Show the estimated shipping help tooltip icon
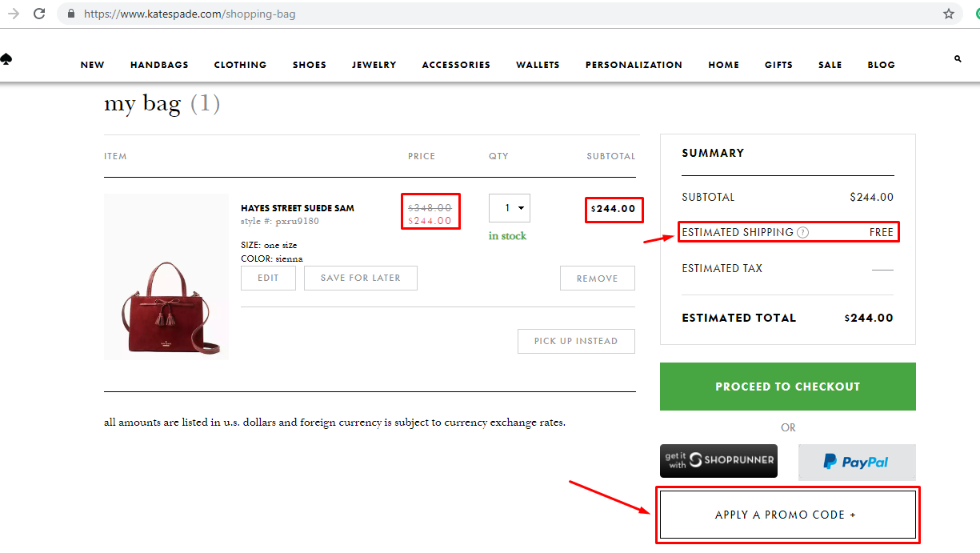Screen dimensions: 980x553 tap(803, 232)
